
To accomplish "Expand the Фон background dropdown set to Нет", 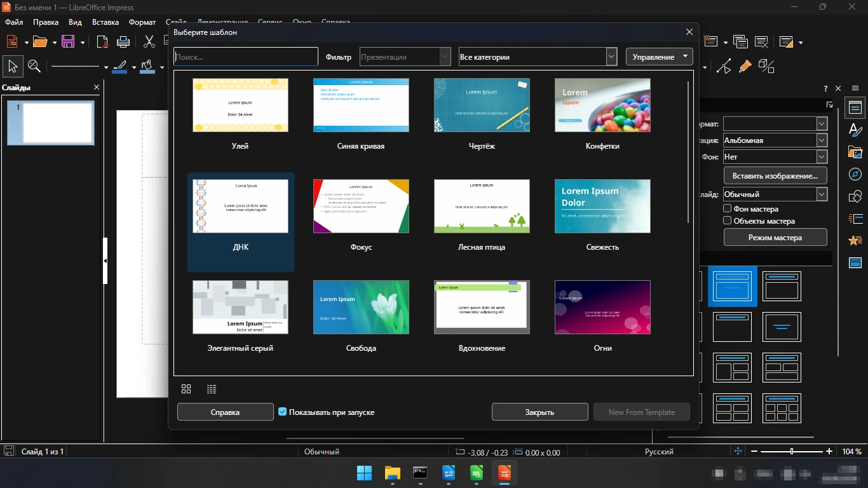I will pyautogui.click(x=822, y=156).
